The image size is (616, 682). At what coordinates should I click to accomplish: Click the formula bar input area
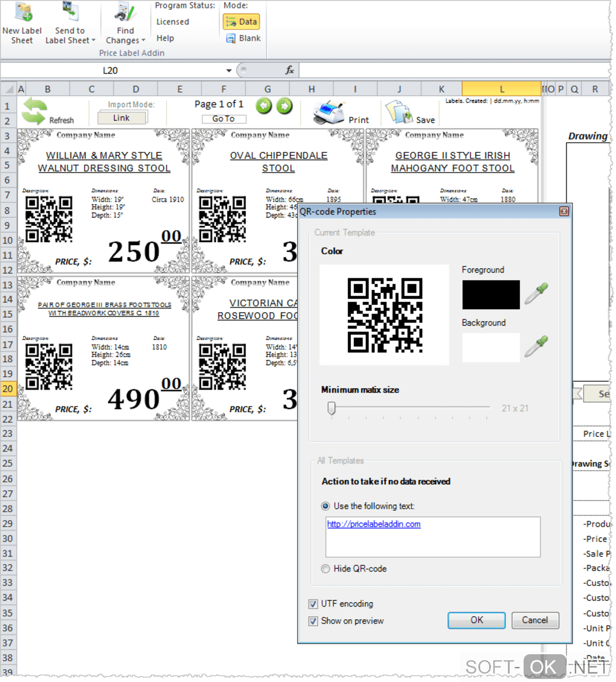pyautogui.click(x=454, y=70)
